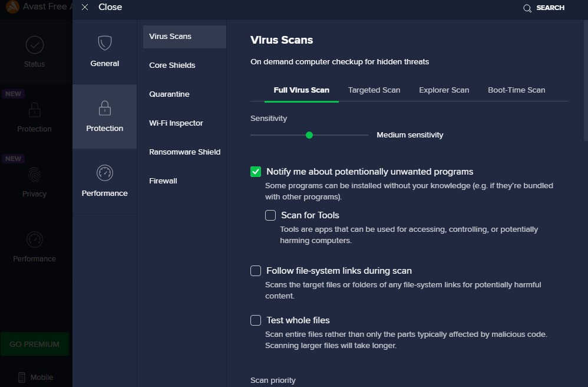This screenshot has width=588, height=387.
Task: Click the GO PREMIUM button
Action: click(34, 344)
